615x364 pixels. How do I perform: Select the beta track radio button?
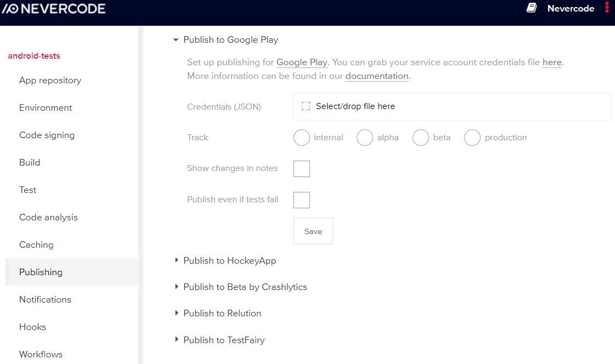point(420,138)
